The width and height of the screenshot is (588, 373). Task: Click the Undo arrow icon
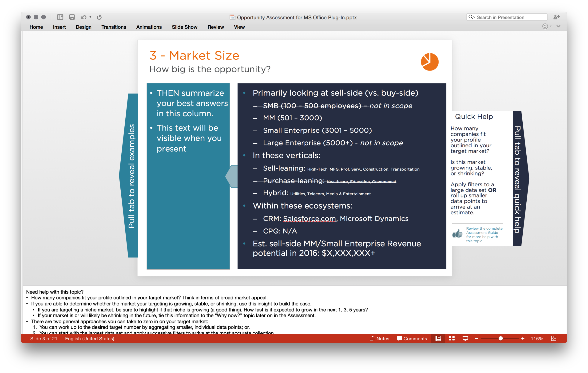[x=83, y=17]
